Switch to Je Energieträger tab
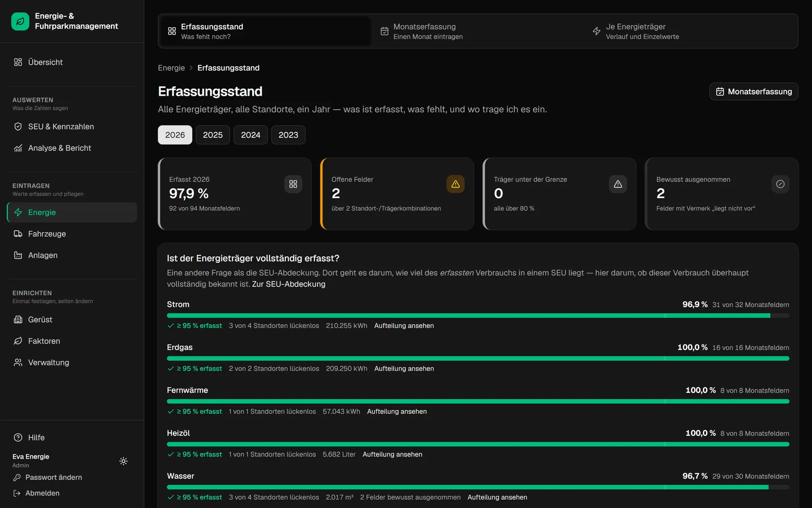This screenshot has height=508, width=812. 691,31
